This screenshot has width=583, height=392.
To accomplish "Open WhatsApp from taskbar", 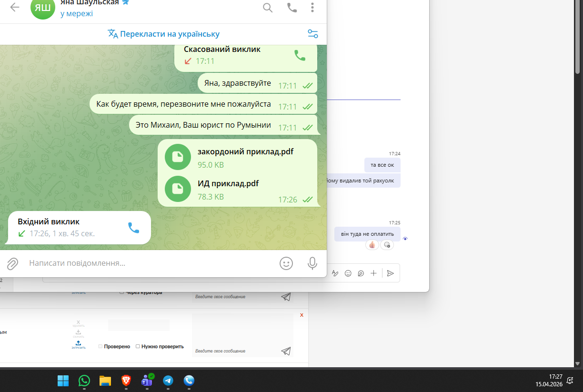I will [x=84, y=381].
